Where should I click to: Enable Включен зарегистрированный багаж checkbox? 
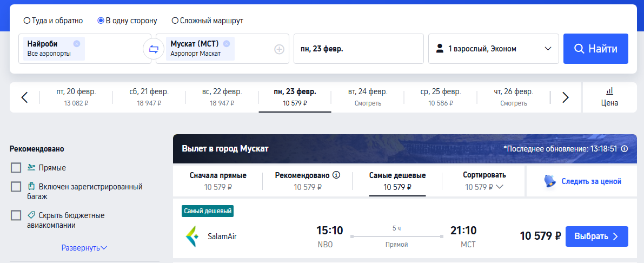(16, 187)
